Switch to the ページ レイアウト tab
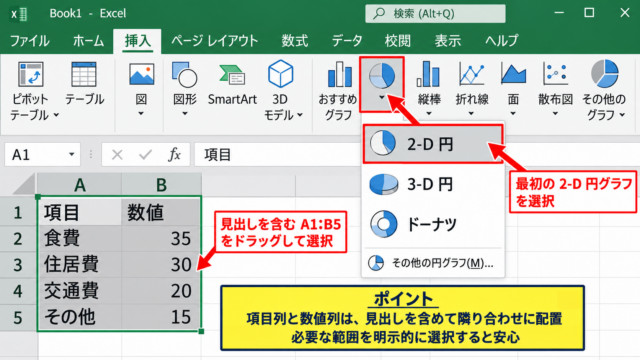 [215, 41]
